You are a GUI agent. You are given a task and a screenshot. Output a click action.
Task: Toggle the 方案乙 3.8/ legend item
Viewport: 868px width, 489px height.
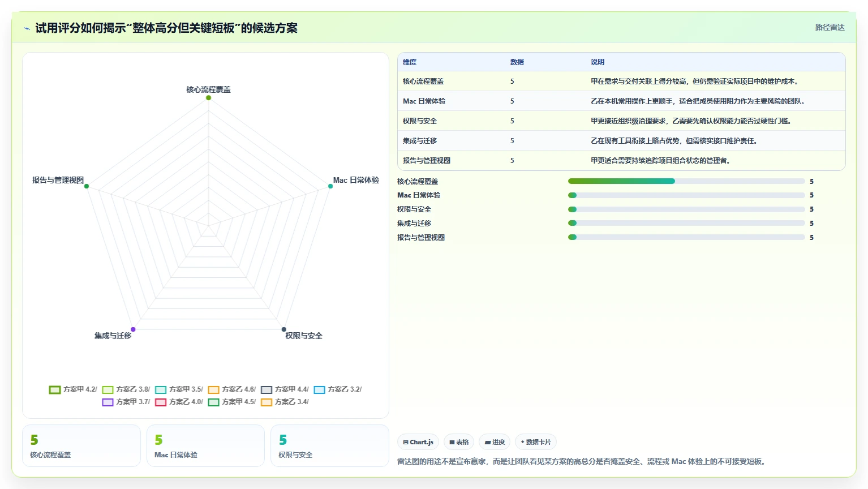tap(126, 389)
